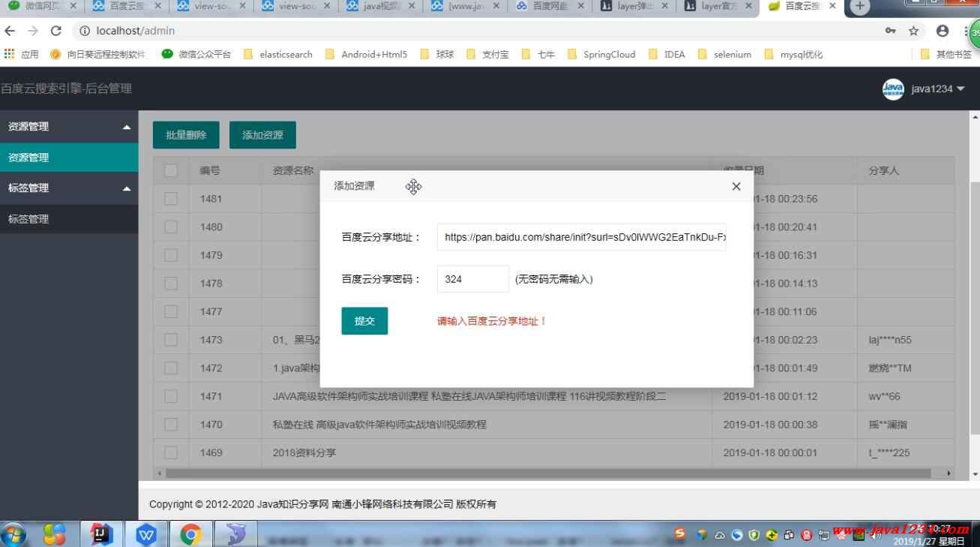980x547 pixels.
Task: Check the checkbox for row 1481
Action: click(x=171, y=199)
